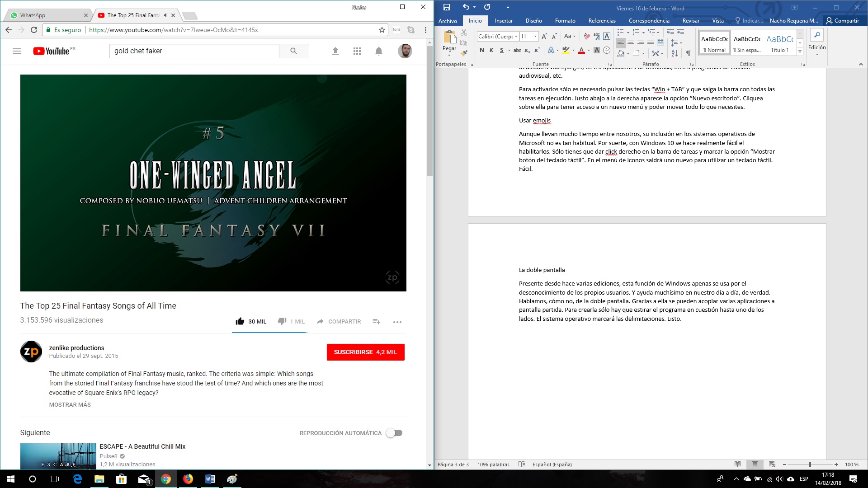Click the Word zoom slider
The height and width of the screenshot is (488, 868).
[x=810, y=465]
